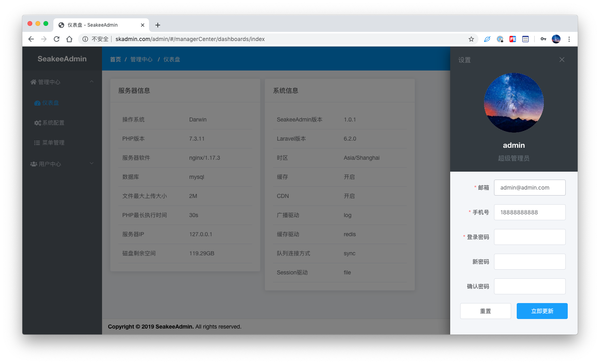Open the browser key password icon

543,39
